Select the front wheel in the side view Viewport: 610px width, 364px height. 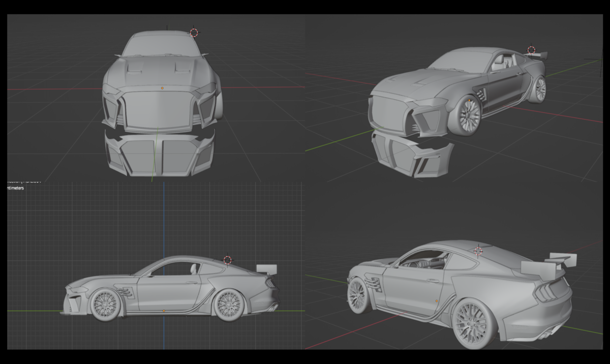[105, 305]
